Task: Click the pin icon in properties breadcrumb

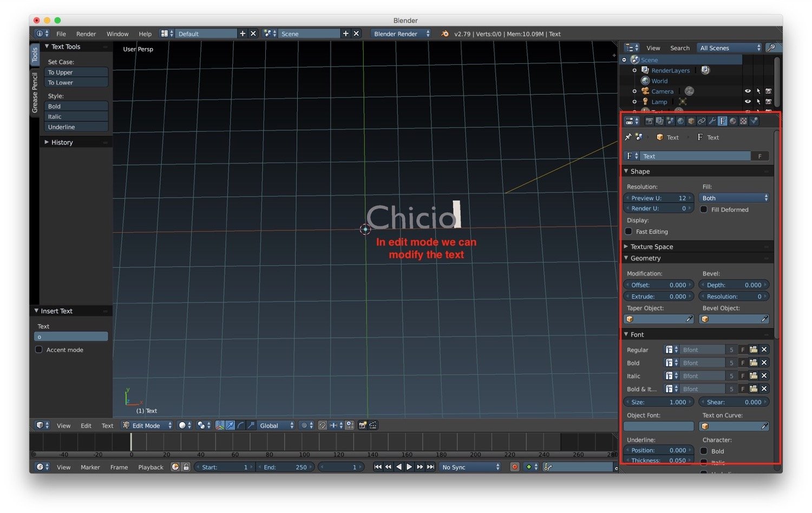Action: 628,137
